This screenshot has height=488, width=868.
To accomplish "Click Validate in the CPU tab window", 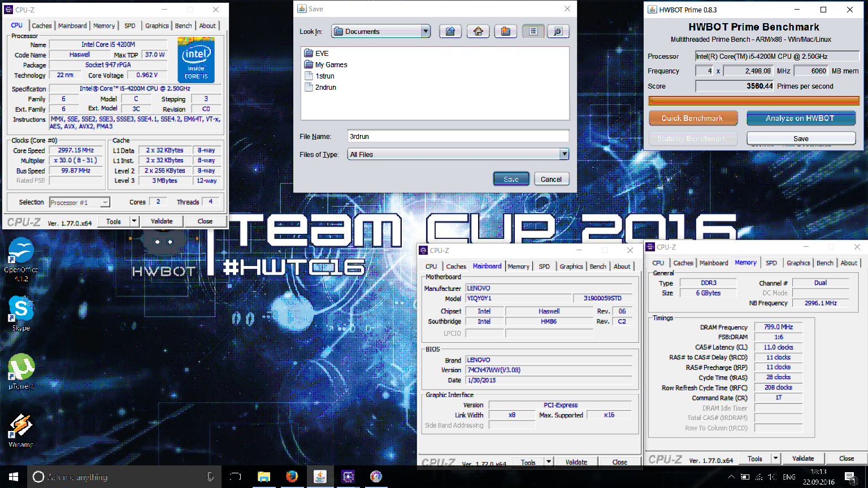I will 162,221.
